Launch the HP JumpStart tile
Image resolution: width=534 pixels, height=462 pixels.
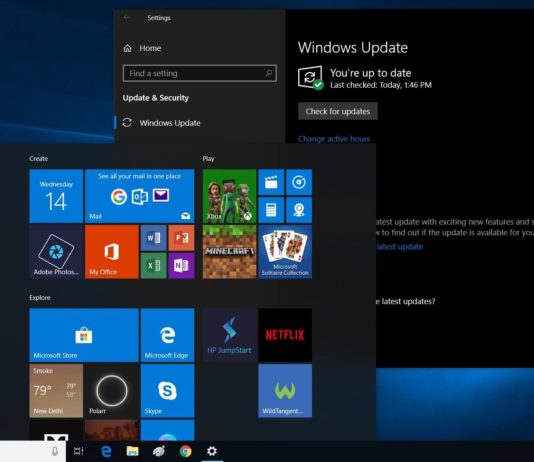pyautogui.click(x=230, y=335)
